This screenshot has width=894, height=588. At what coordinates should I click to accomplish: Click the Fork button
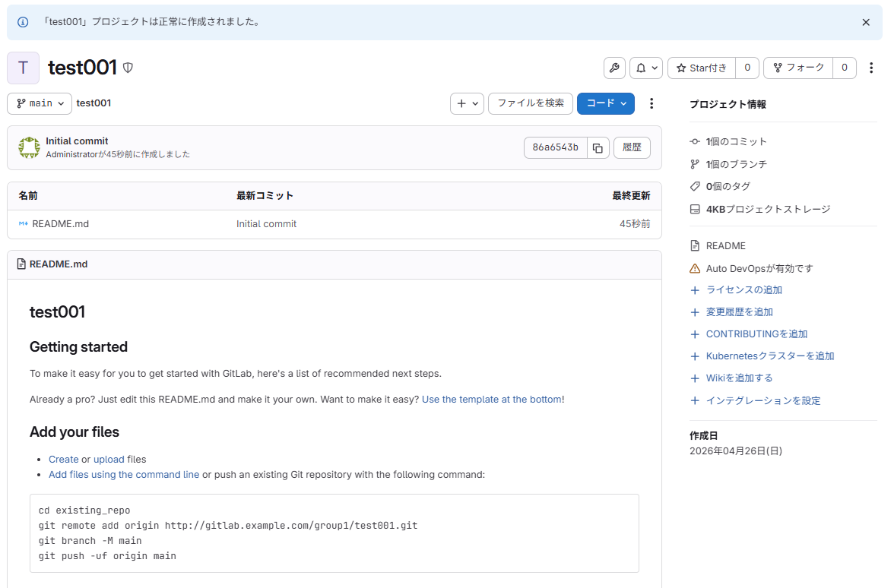pyautogui.click(x=798, y=68)
